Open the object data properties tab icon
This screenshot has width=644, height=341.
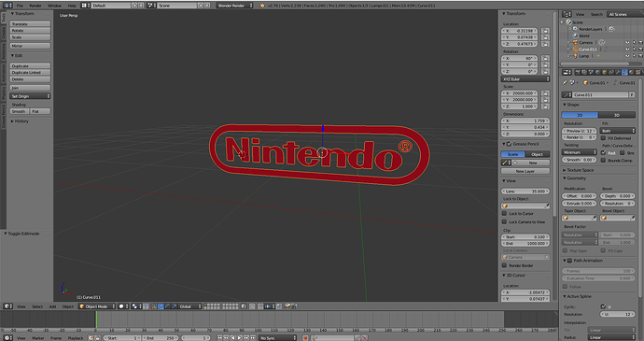click(x=624, y=72)
